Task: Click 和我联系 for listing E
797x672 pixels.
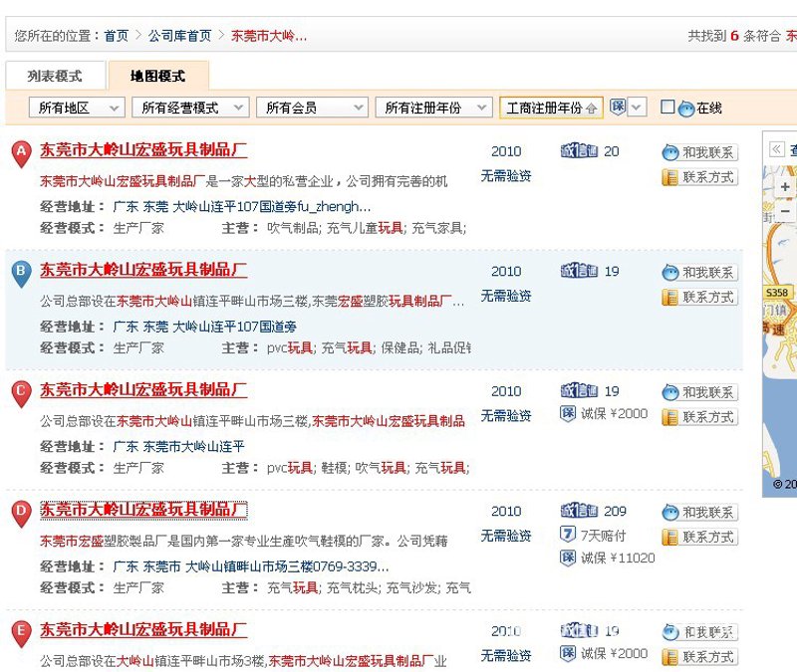Action: 700,632
